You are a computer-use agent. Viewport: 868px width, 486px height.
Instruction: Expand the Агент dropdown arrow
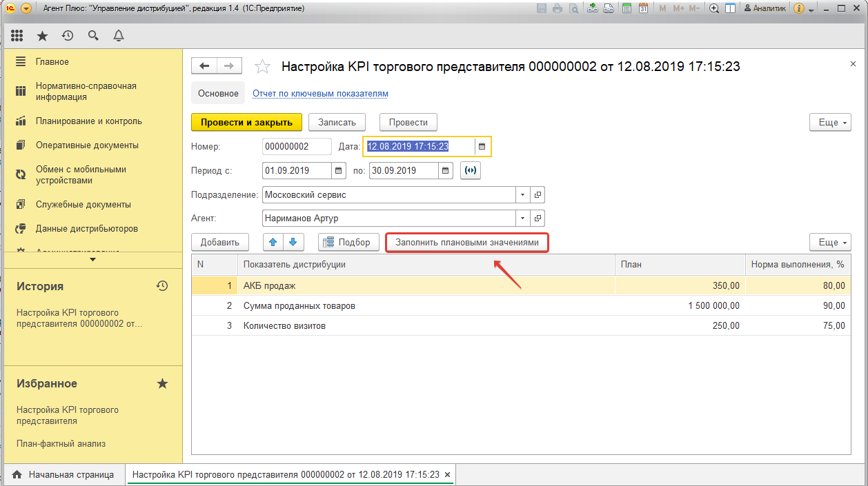pos(522,219)
